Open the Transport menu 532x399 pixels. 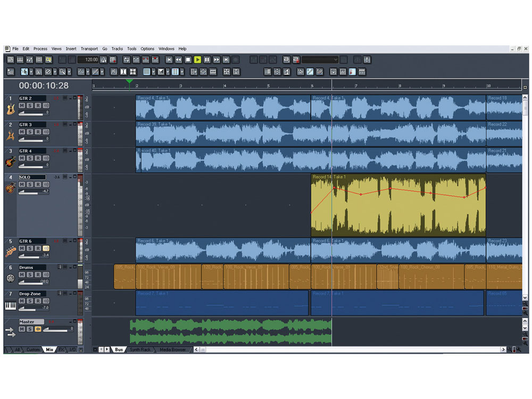click(x=89, y=48)
